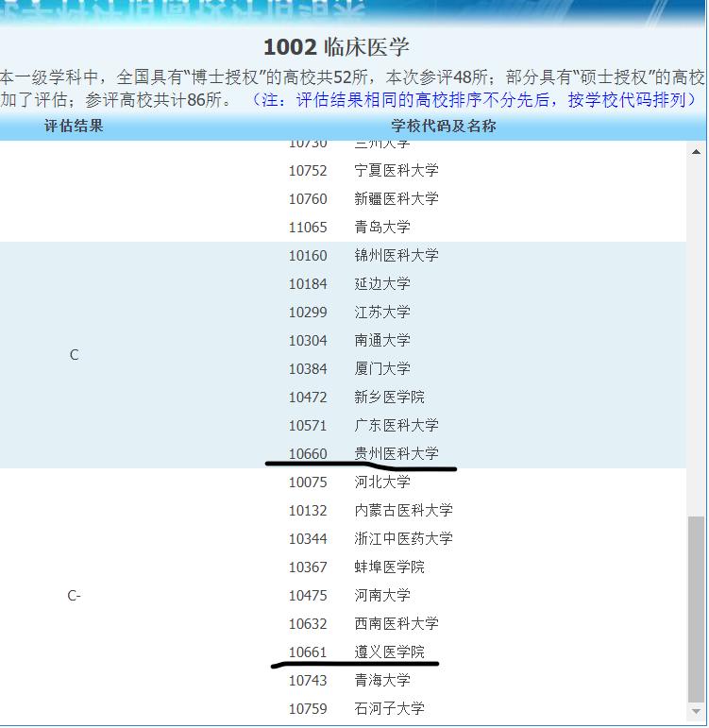The width and height of the screenshot is (709, 728).
Task: Click school code 10472
Action: click(x=308, y=398)
